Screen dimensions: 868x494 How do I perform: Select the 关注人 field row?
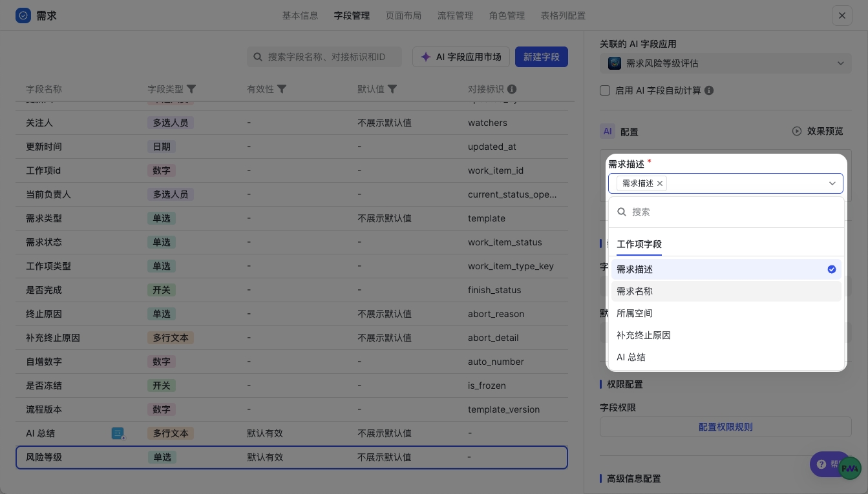(291, 123)
